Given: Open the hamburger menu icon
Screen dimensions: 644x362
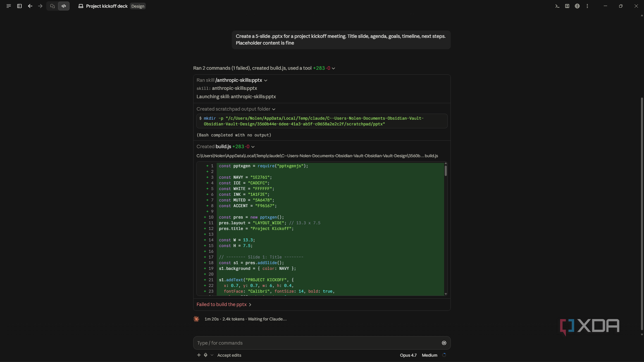Looking at the screenshot, I should point(9,6).
